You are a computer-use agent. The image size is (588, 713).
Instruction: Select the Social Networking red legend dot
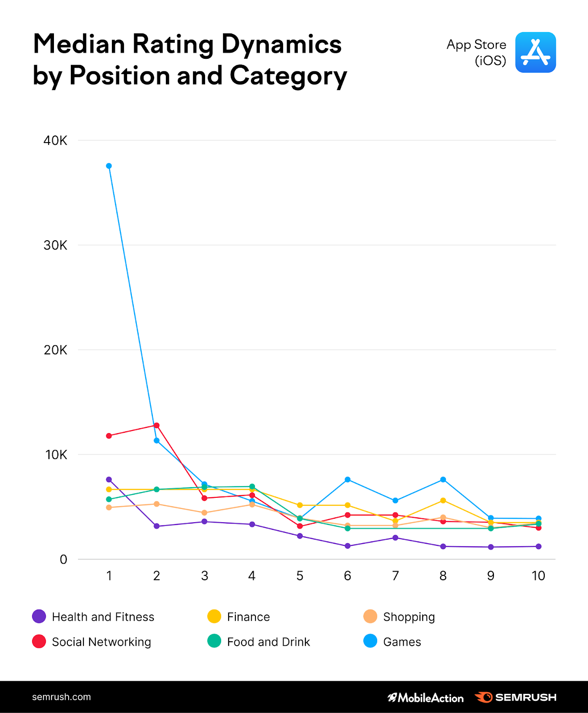click(x=39, y=641)
